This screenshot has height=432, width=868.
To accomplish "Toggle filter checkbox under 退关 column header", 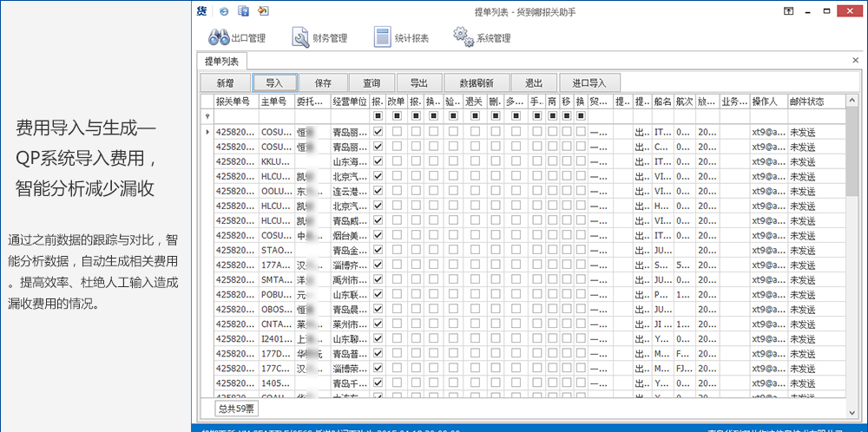I will click(475, 116).
